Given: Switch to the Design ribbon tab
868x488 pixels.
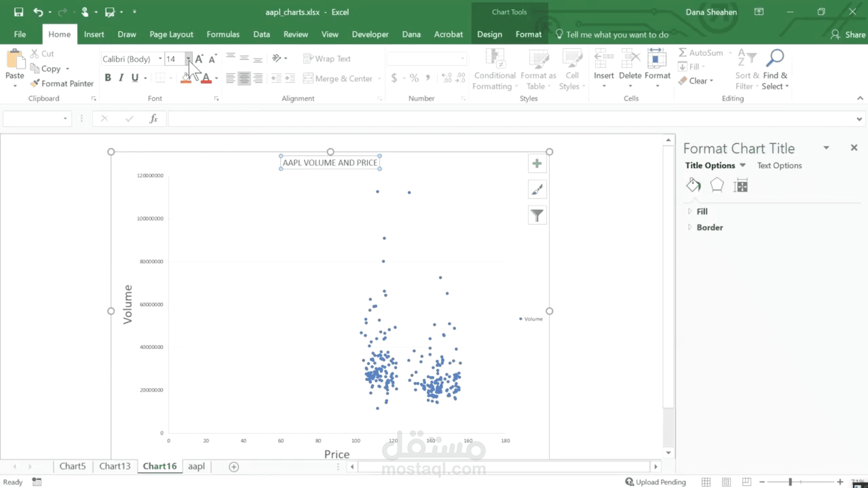Looking at the screenshot, I should point(489,34).
